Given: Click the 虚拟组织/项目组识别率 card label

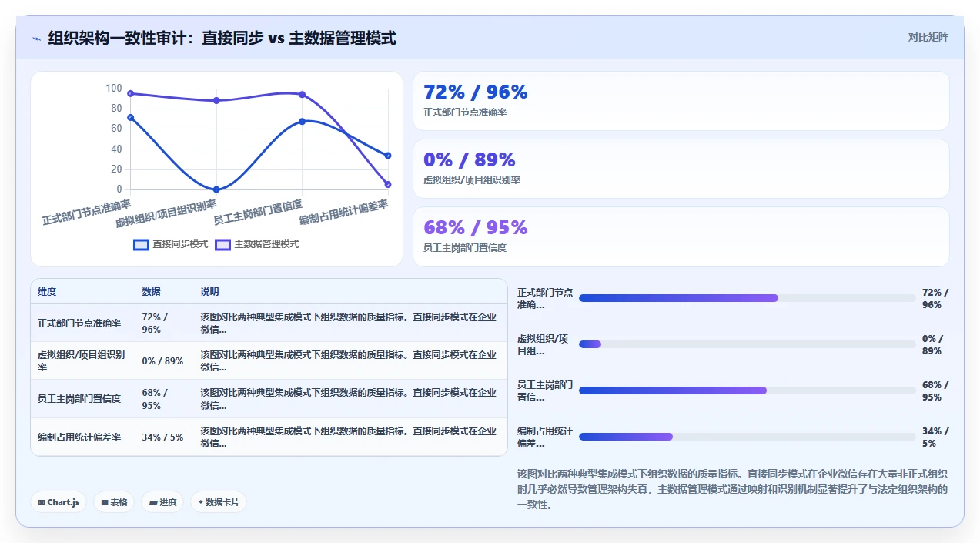Looking at the screenshot, I should click(472, 180).
